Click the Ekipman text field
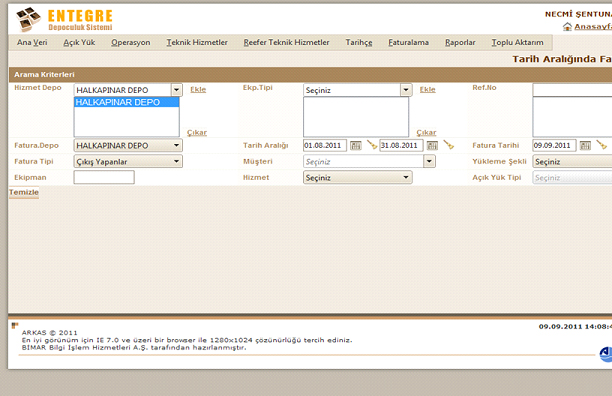Screen dimensions: 612x396 tap(104, 178)
